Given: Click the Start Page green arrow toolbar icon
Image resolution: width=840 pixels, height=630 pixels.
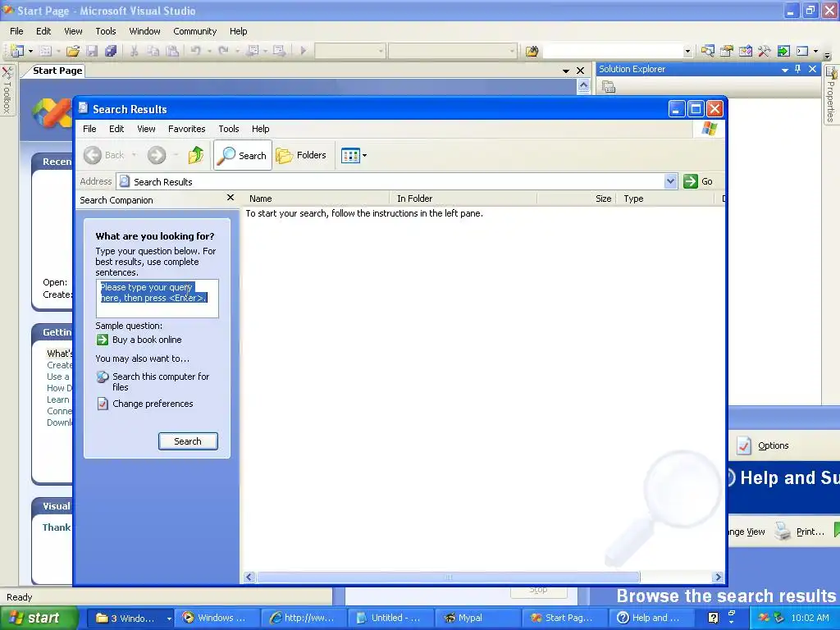Looking at the screenshot, I should pos(783,51).
